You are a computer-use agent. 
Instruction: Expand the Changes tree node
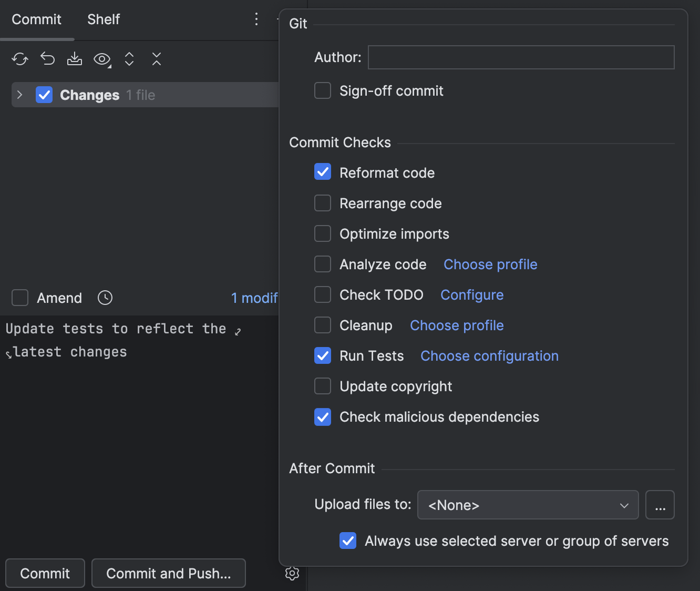point(19,95)
